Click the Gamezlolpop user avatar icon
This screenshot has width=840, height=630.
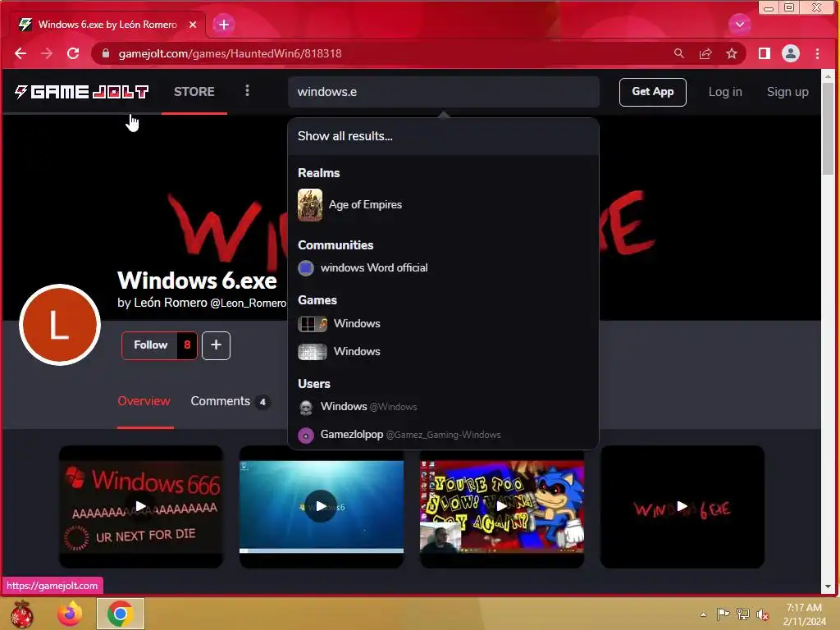click(306, 436)
